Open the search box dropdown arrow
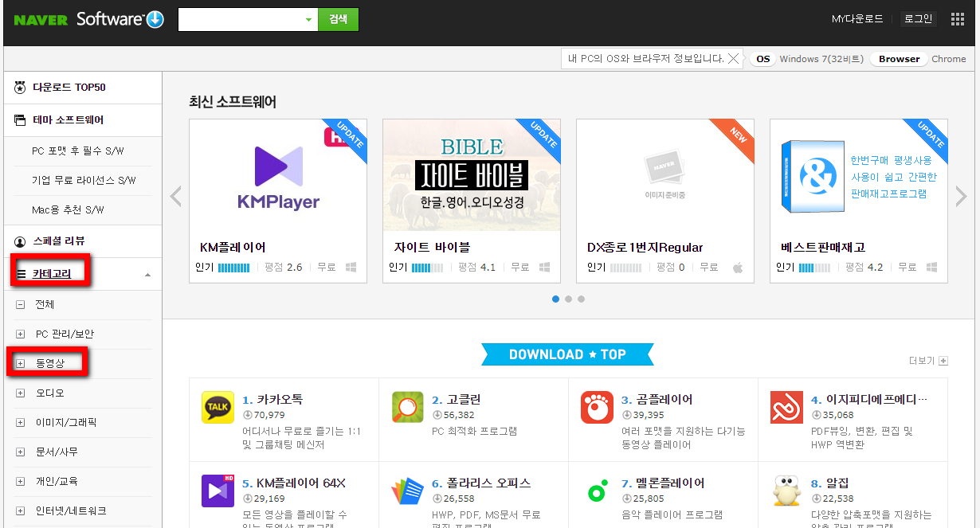The image size is (980, 528). click(308, 20)
